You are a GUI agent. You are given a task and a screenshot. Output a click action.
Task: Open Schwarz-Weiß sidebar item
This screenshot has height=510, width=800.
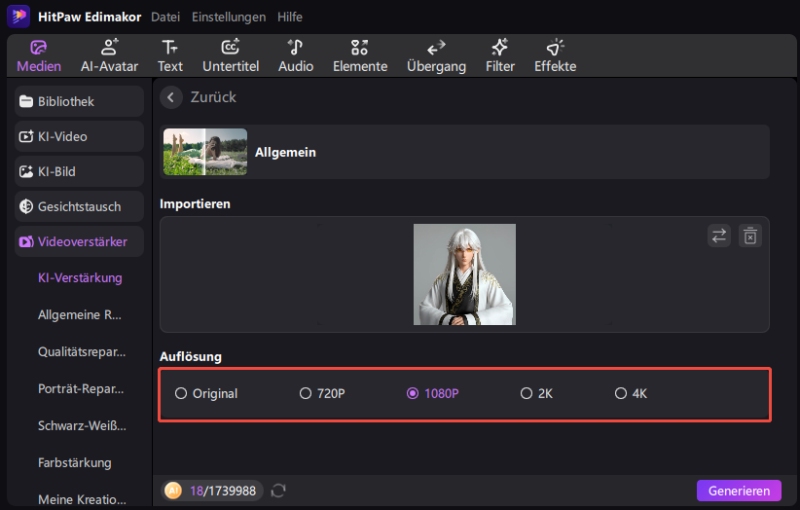[x=81, y=425]
